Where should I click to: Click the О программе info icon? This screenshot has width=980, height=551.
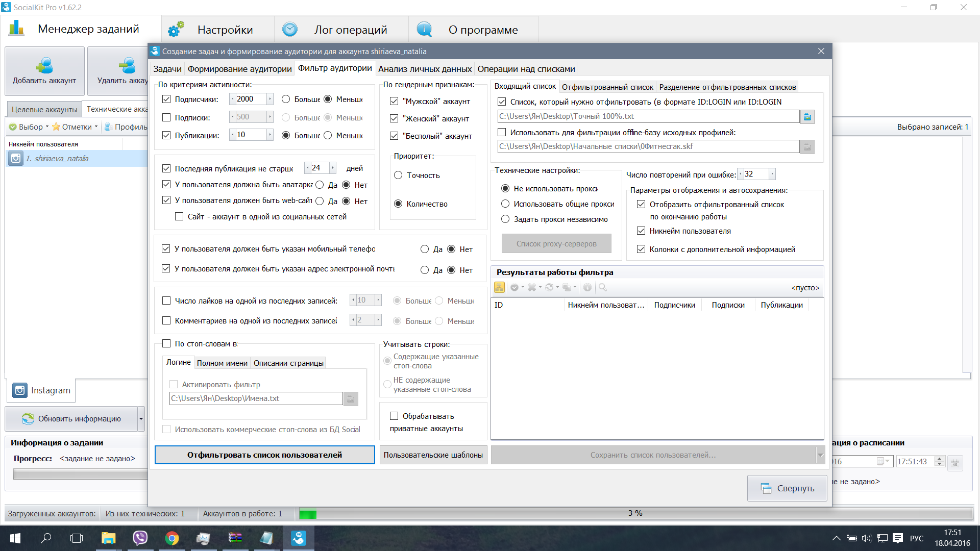pos(424,30)
